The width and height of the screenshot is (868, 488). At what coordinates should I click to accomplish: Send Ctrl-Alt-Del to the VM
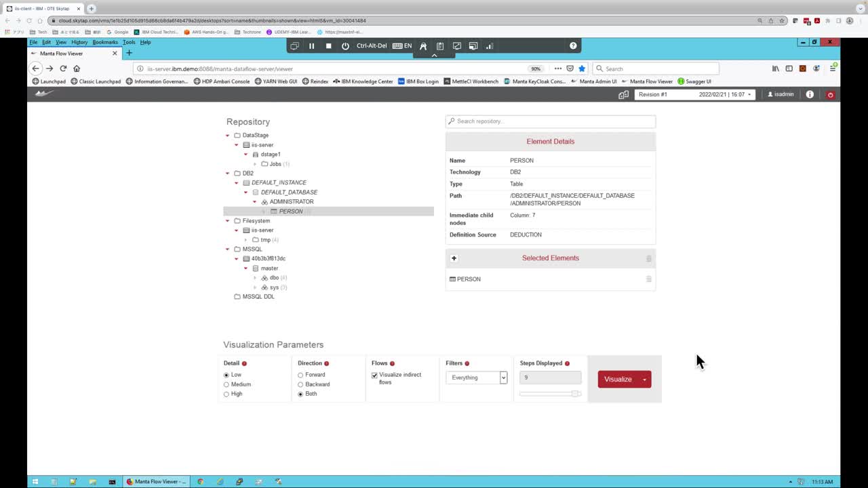(x=372, y=46)
